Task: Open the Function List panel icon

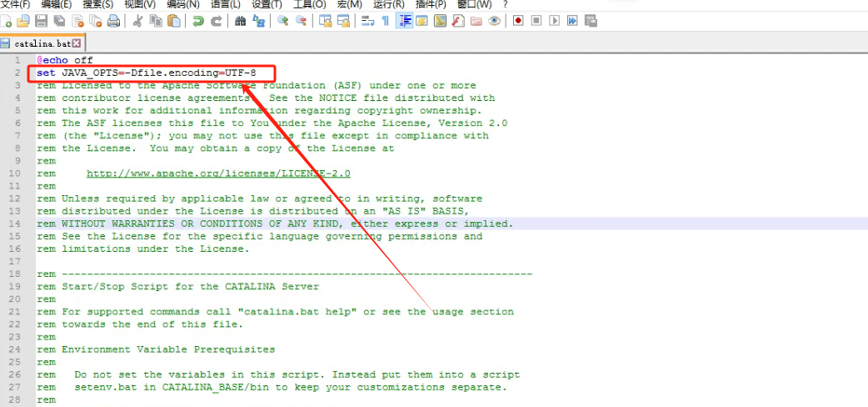Action: point(458,21)
